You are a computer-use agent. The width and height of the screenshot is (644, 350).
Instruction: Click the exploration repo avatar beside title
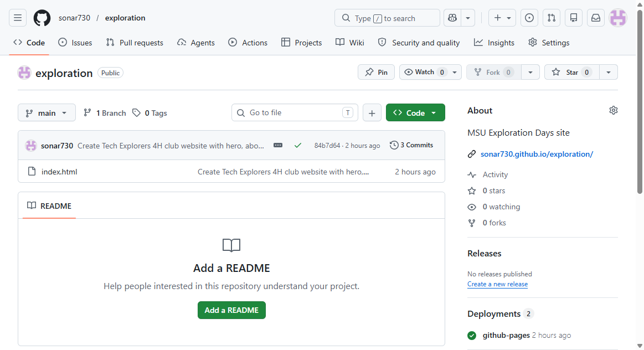coord(24,73)
